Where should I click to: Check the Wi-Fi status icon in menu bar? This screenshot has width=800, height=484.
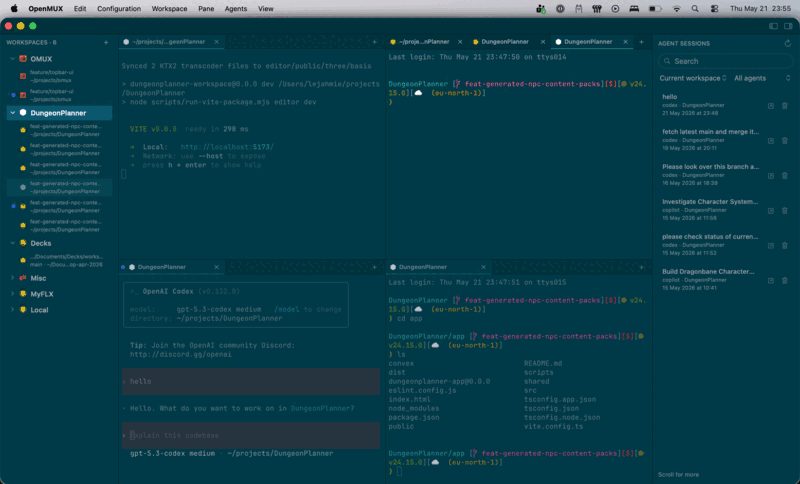pos(677,9)
